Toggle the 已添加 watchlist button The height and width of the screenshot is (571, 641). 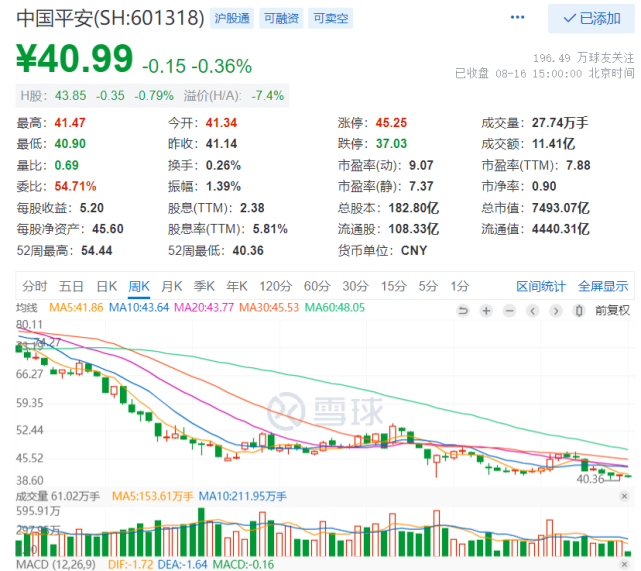[x=591, y=18]
